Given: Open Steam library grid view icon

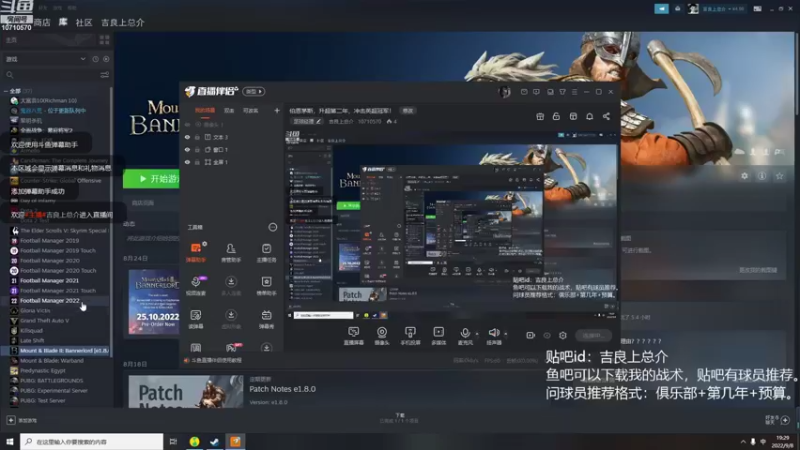Looking at the screenshot, I should [x=105, y=40].
